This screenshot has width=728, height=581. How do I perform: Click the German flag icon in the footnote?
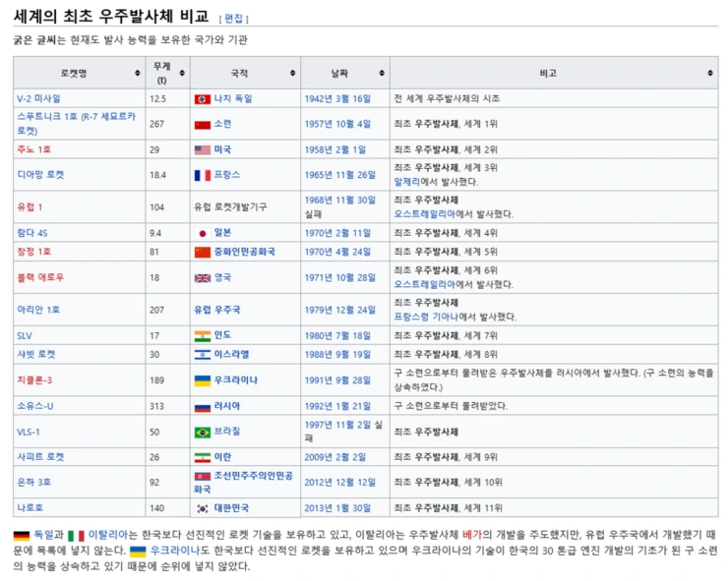coord(22,536)
